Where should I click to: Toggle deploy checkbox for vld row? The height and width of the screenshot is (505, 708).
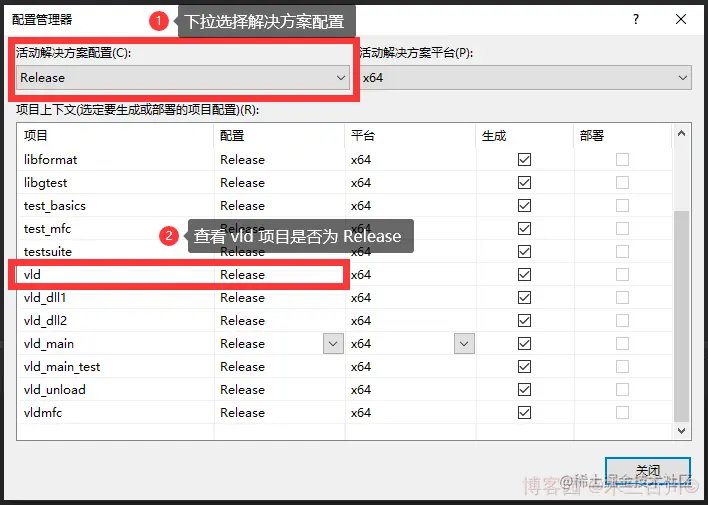click(x=622, y=275)
